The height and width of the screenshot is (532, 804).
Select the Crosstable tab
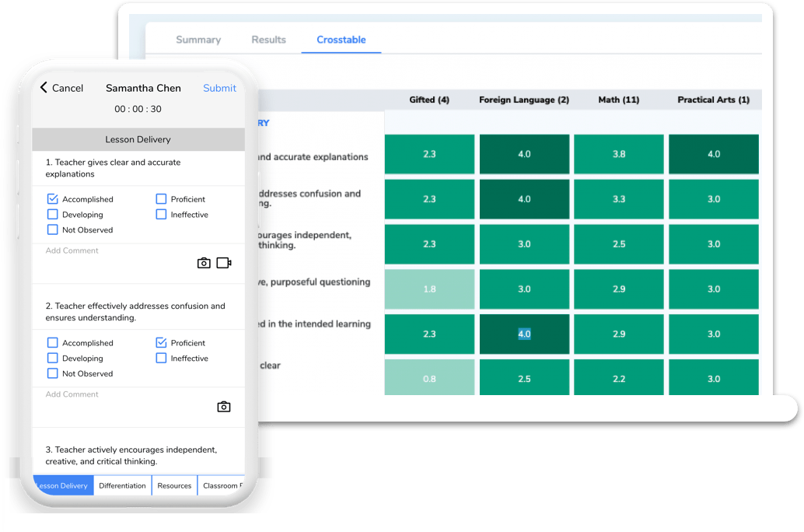pos(341,40)
